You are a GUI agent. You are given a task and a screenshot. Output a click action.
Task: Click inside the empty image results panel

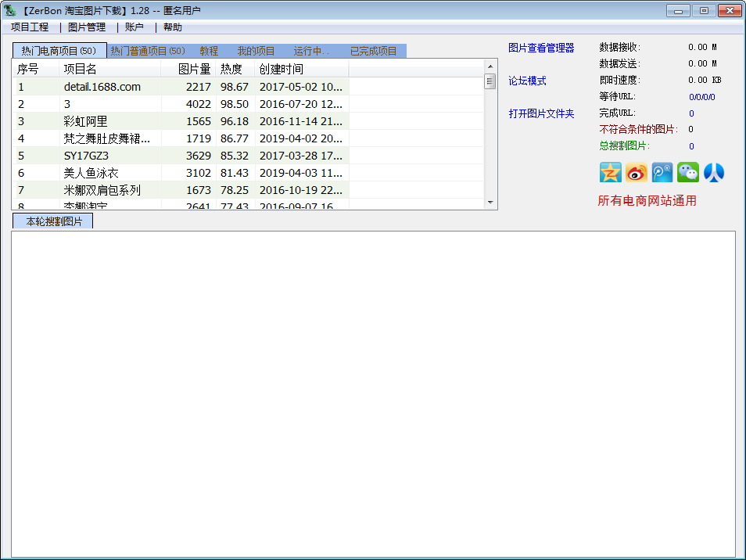pyautogui.click(x=374, y=394)
